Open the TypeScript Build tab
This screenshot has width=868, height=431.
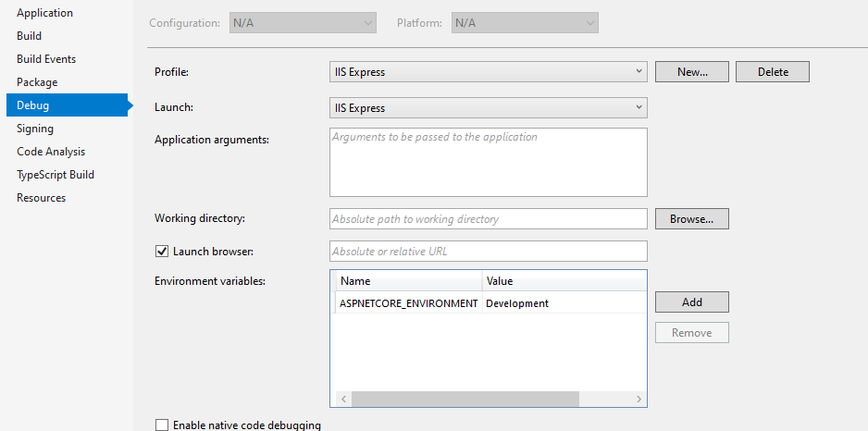[56, 175]
